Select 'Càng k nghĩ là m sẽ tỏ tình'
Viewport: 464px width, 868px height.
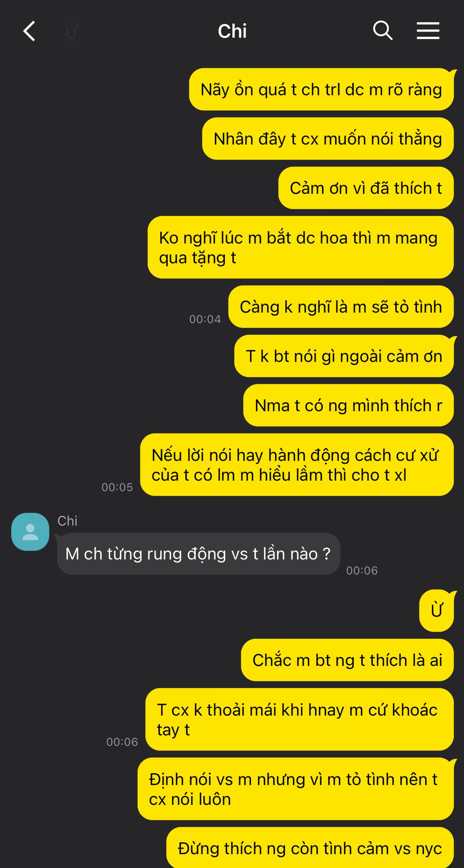(x=341, y=307)
